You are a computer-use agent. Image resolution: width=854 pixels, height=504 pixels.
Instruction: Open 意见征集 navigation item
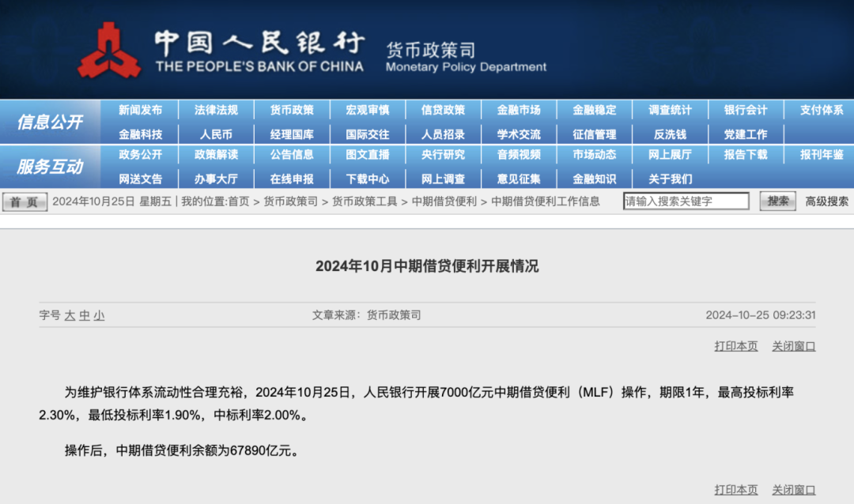(x=519, y=179)
